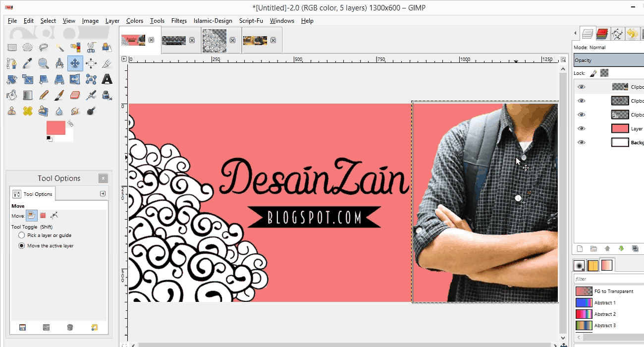This screenshot has width=644, height=347.
Task: Hide the pink 'Layer' layer
Action: tap(582, 128)
